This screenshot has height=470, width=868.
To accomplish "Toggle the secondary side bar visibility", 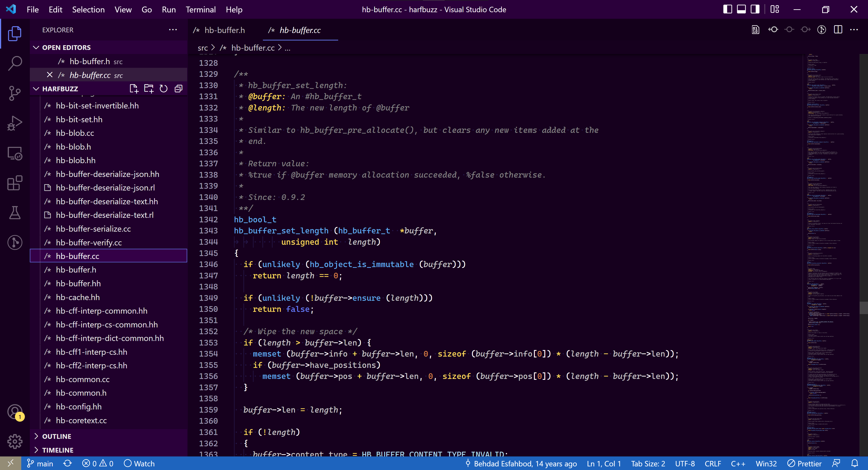I will [755, 9].
